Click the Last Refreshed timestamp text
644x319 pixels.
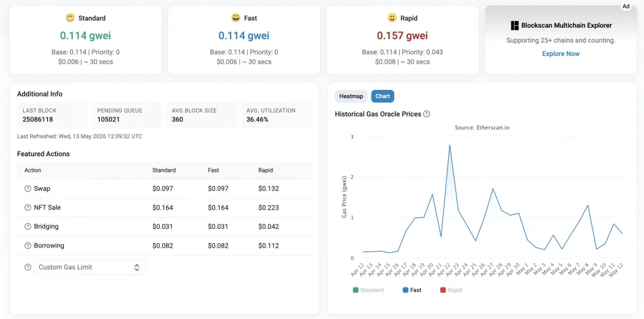[x=80, y=136]
